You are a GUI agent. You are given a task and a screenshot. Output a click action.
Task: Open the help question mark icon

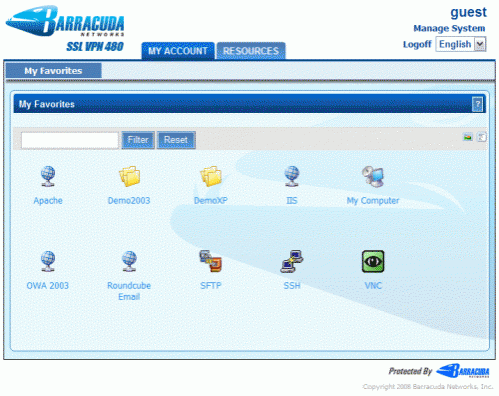pyautogui.click(x=478, y=104)
